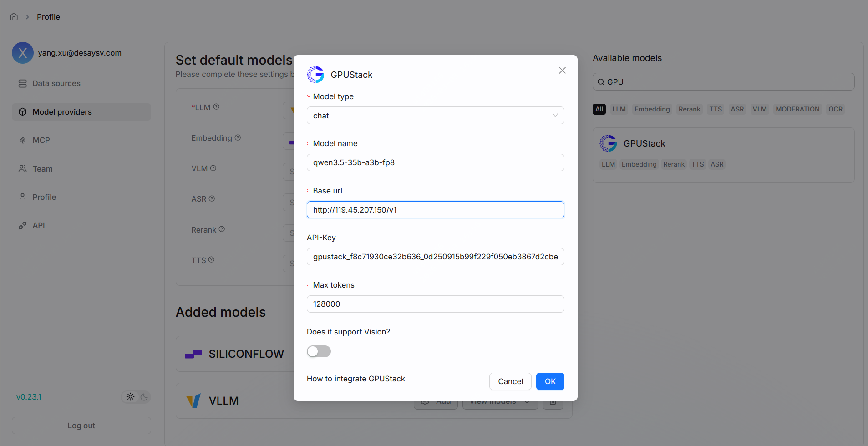Open Data sources in sidebar
The height and width of the screenshot is (446, 868).
pyautogui.click(x=81, y=84)
